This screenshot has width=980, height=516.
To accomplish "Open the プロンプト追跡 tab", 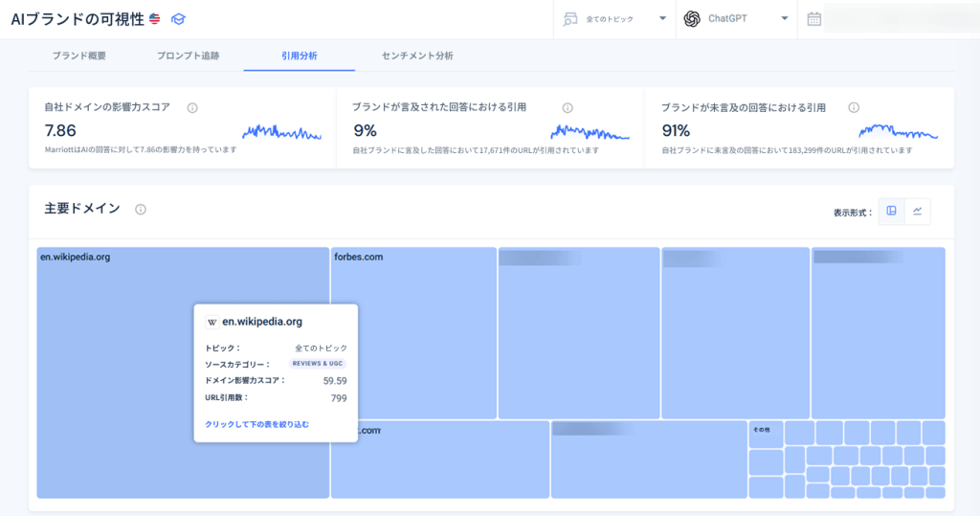I will 189,56.
